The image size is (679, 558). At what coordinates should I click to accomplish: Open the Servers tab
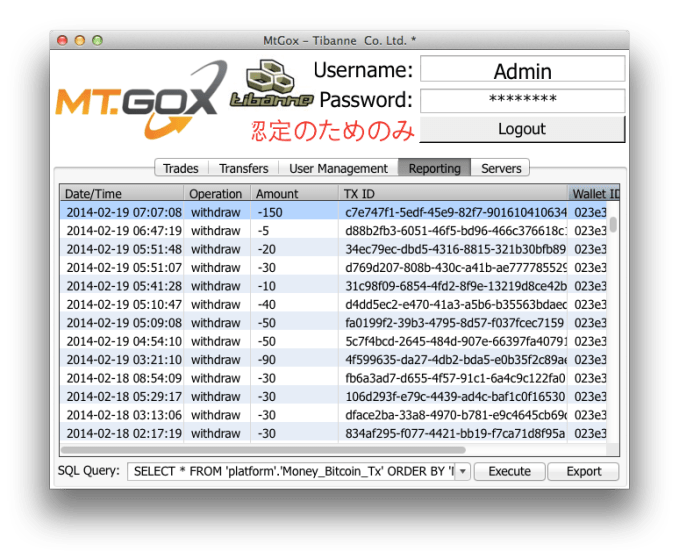point(501,168)
